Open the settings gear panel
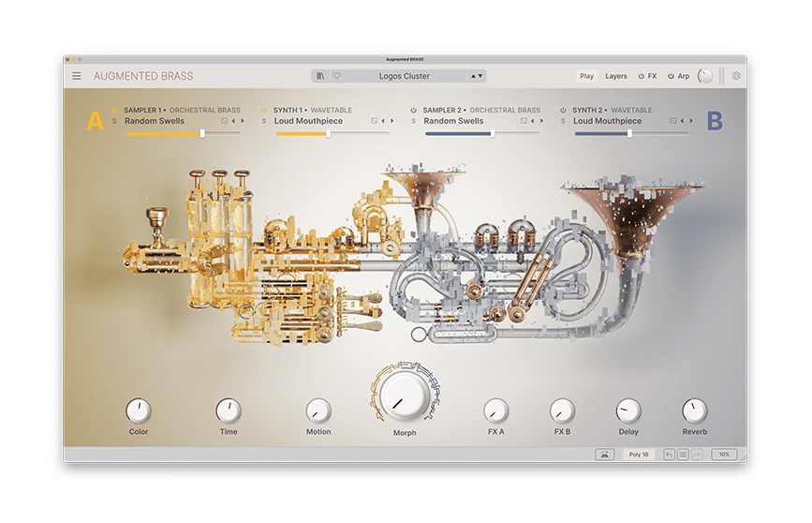812x523 pixels. pyautogui.click(x=736, y=76)
